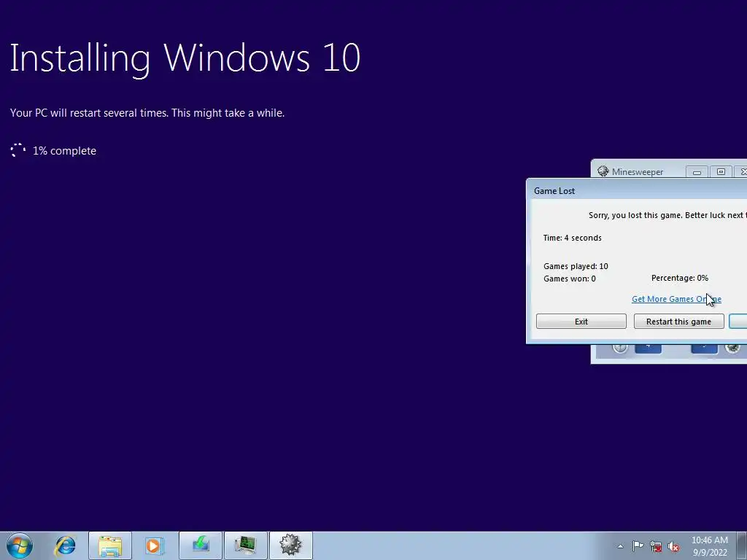This screenshot has height=560, width=747.
Task: Launch Internet Explorer from the taskbar
Action: 65,545
